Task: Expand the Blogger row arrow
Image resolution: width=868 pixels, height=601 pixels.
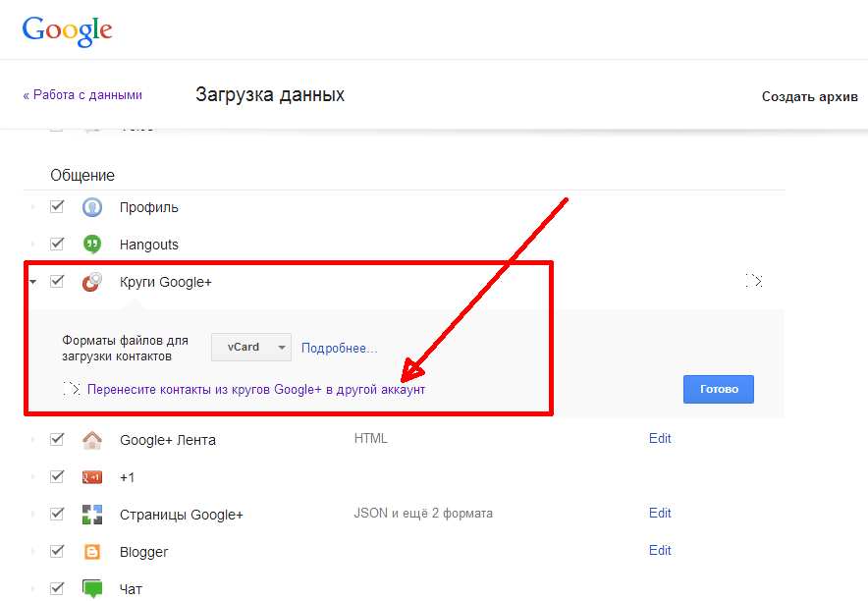Action: 33,552
